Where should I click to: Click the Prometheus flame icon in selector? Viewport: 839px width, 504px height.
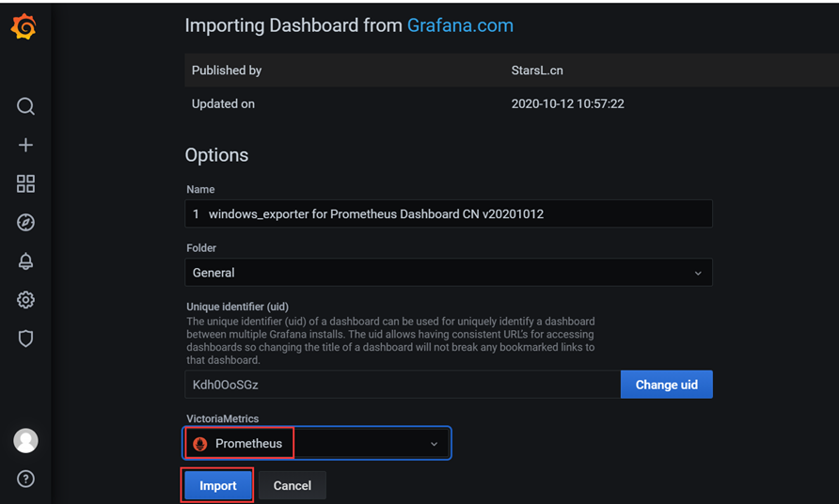[200, 444]
